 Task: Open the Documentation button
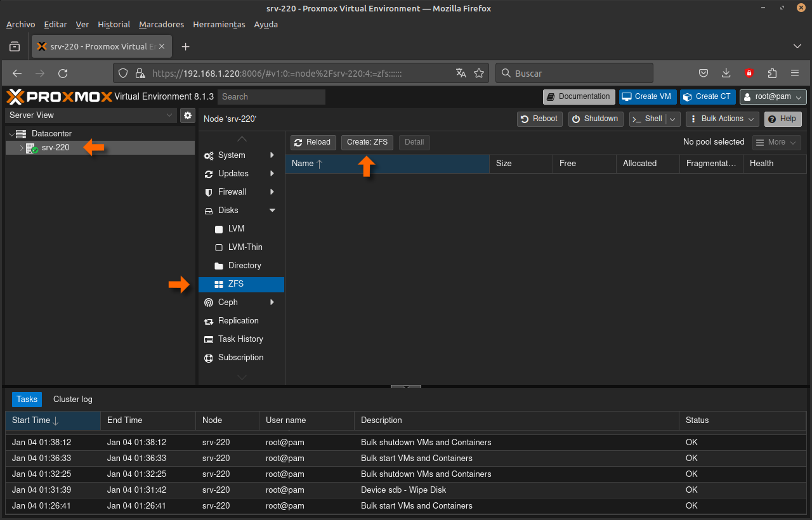579,97
